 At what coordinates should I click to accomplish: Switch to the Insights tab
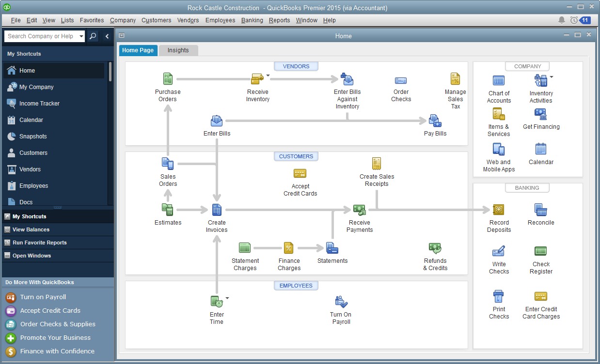[x=178, y=50]
